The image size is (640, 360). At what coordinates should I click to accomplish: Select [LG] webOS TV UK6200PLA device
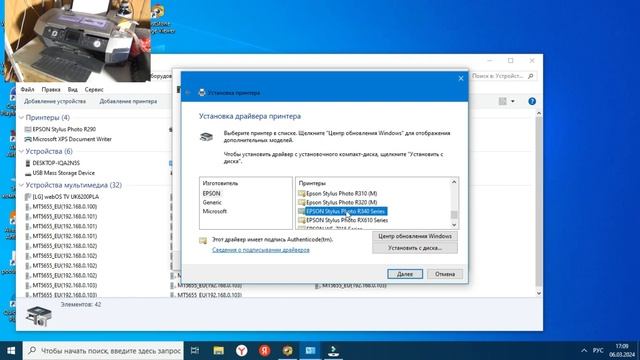pos(62,197)
